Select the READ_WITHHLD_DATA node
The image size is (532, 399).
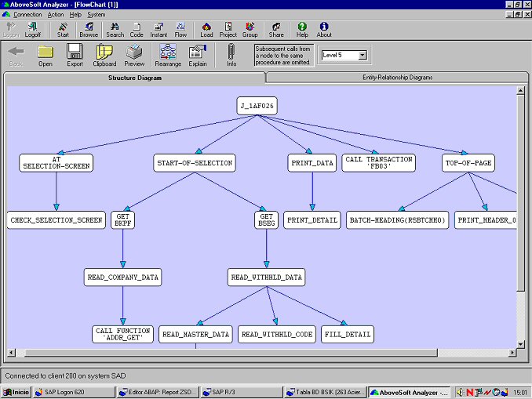(266, 277)
